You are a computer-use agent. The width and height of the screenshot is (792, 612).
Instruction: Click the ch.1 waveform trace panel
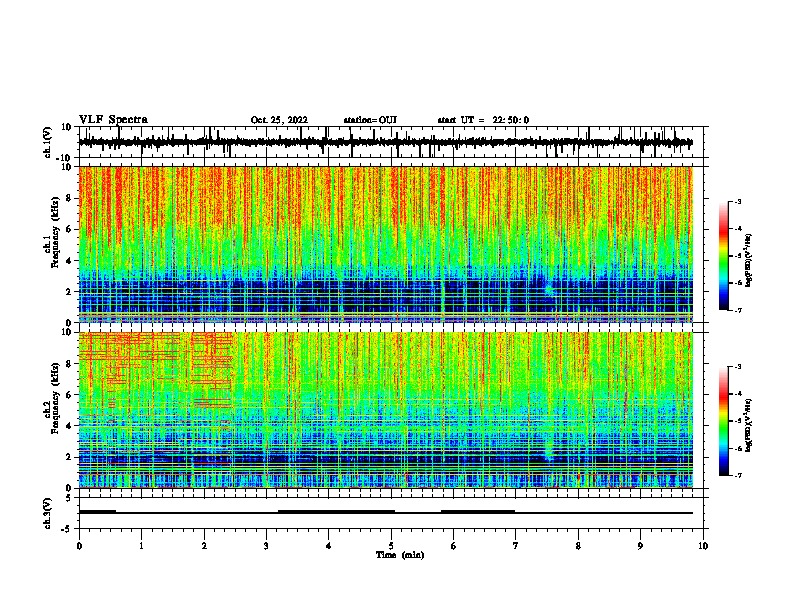click(393, 142)
